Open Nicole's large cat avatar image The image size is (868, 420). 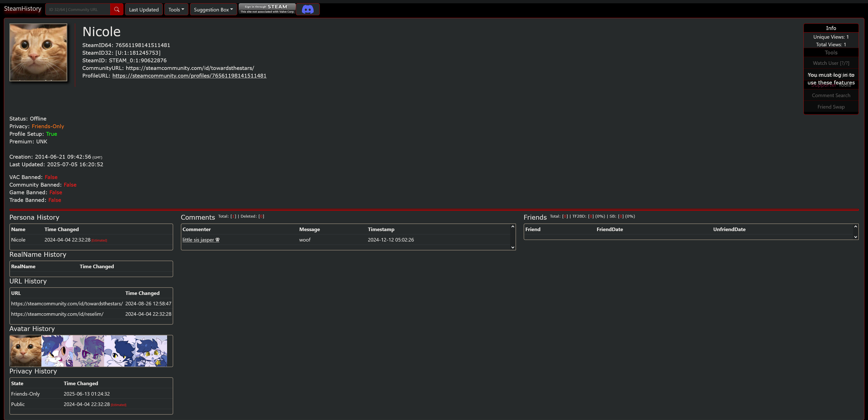coord(38,52)
